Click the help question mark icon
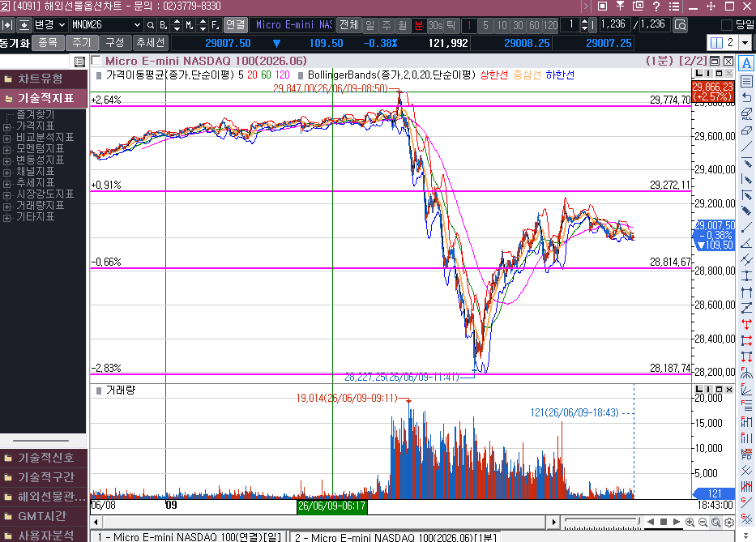 [x=656, y=6]
